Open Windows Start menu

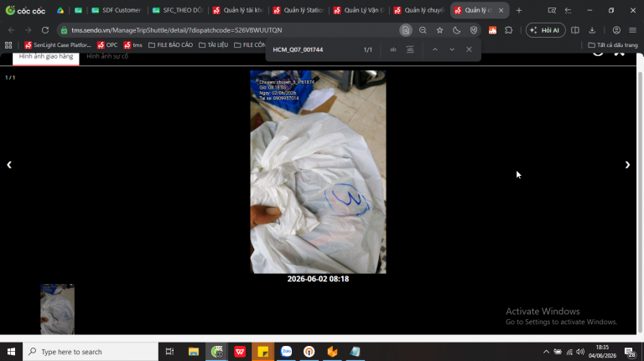(11, 352)
